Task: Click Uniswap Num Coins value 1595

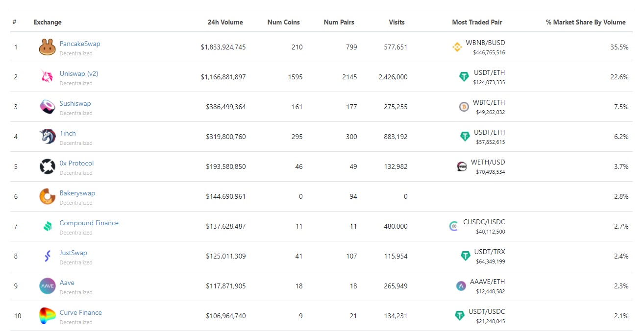Action: 296,77
